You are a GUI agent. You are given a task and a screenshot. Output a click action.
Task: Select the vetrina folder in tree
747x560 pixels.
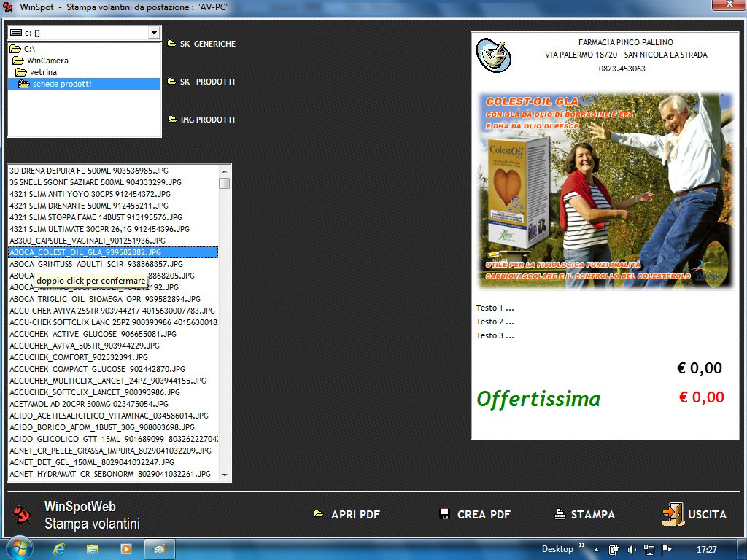pyautogui.click(x=43, y=72)
